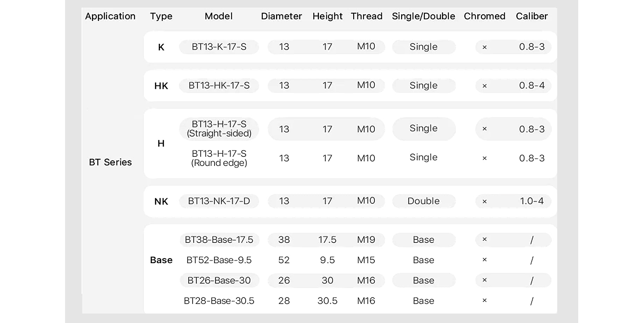
Task: Click the Chromed × mark for BT13-K-17-S
Action: [484, 47]
